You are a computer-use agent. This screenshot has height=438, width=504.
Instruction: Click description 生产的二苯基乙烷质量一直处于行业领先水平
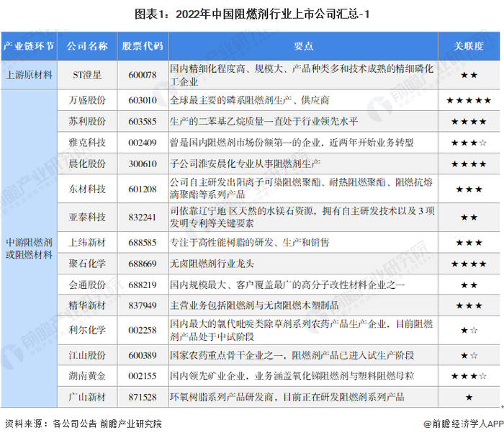coord(264,121)
